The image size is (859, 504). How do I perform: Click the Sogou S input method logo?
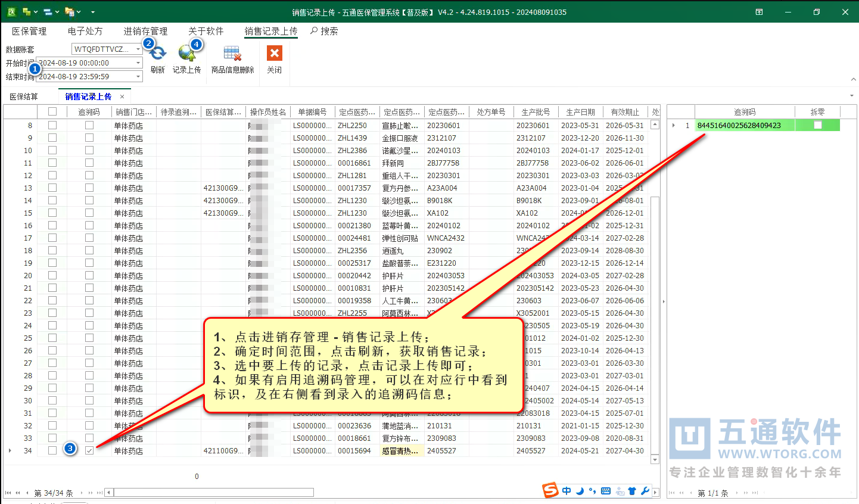(550, 490)
